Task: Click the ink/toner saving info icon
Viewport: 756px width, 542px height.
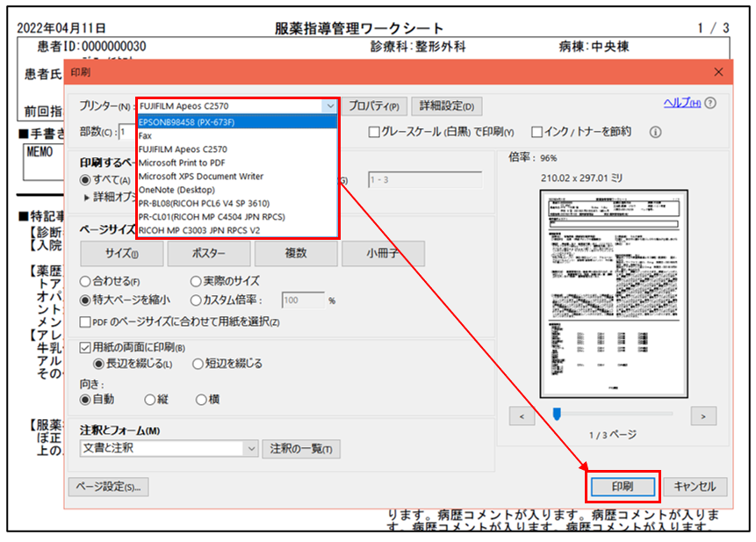Action: (654, 133)
